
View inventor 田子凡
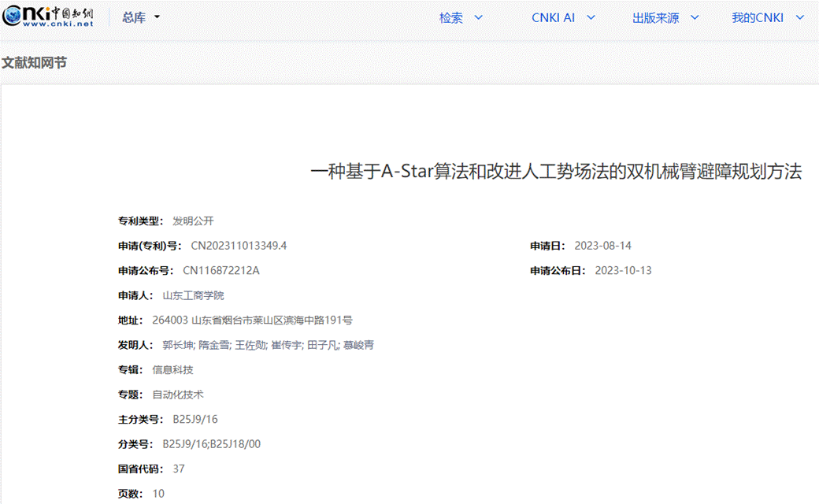click(x=323, y=345)
